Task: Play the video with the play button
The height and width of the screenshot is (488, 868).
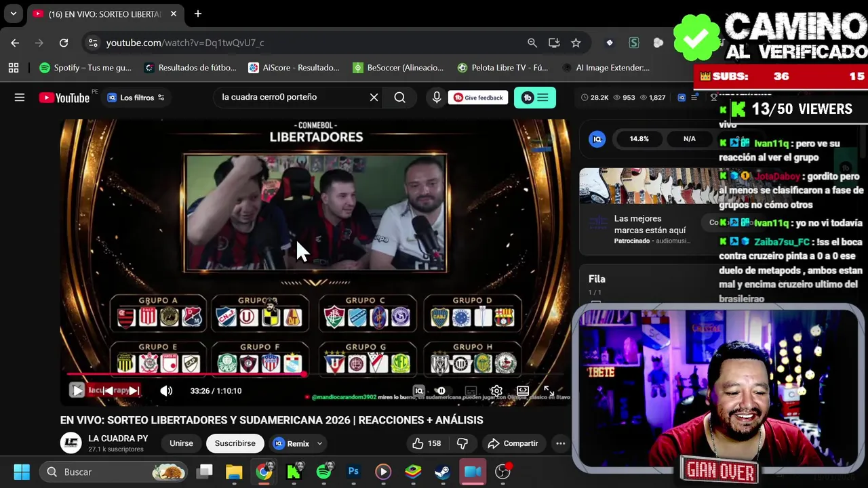Action: coord(77,390)
